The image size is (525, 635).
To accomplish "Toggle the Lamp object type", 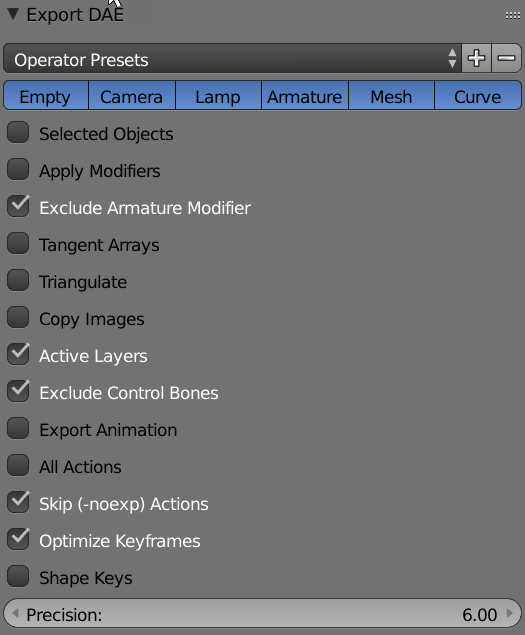I will click(x=218, y=95).
